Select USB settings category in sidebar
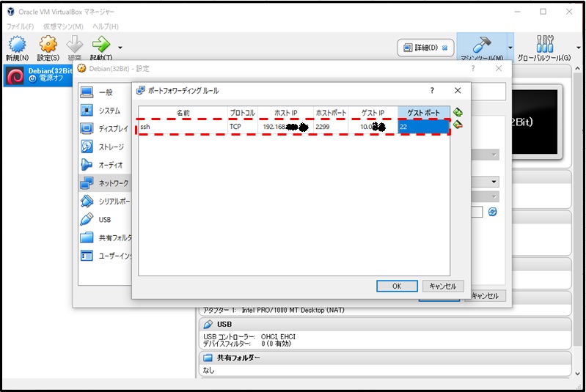This screenshot has height=392, width=586. point(105,220)
